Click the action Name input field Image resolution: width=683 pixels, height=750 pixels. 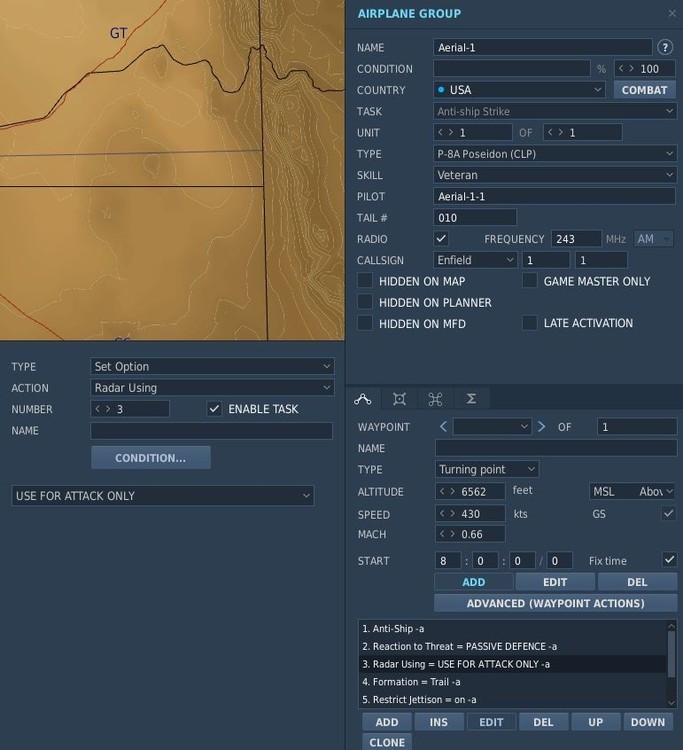click(211, 430)
